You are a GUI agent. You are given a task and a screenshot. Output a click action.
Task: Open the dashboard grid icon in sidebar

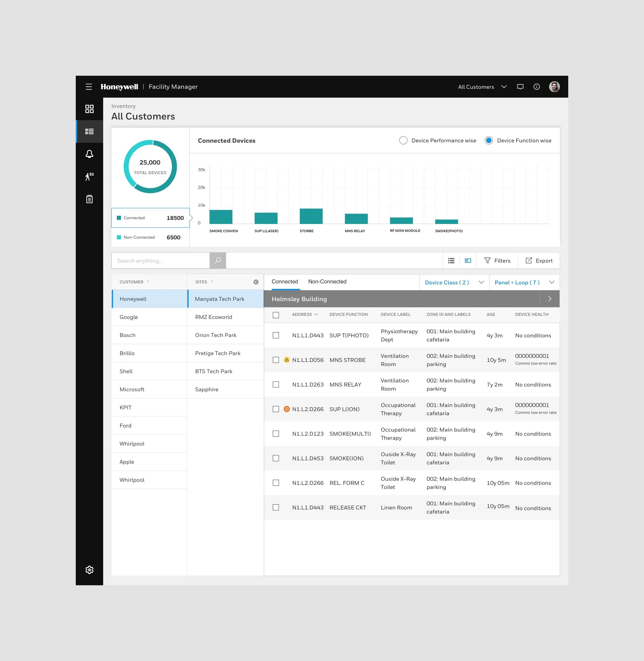pyautogui.click(x=89, y=109)
